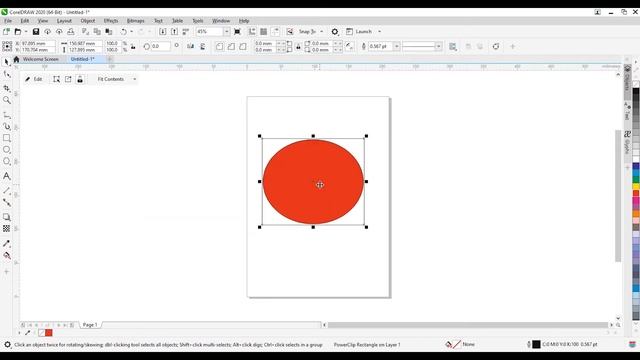
Task: Click the Full-Screen Preview icon
Action: (x=237, y=31)
